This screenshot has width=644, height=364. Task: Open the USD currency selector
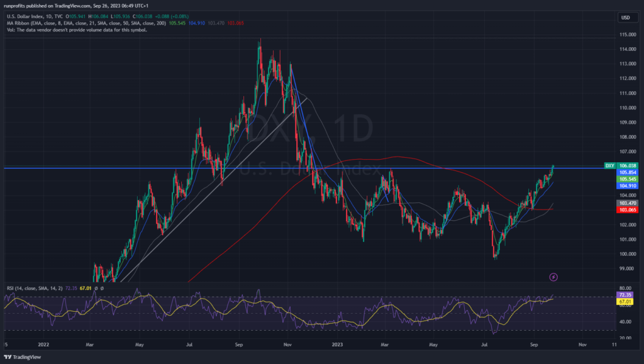pyautogui.click(x=625, y=17)
